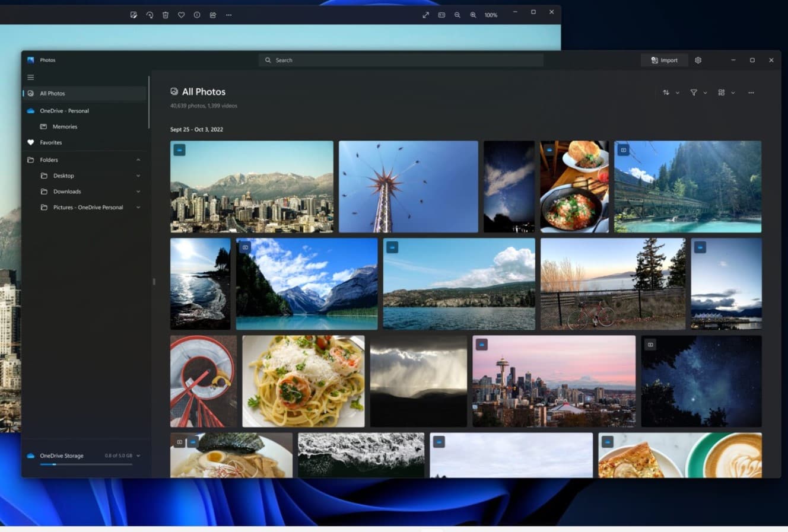Click into the Search box
The height and width of the screenshot is (532, 788).
point(401,60)
